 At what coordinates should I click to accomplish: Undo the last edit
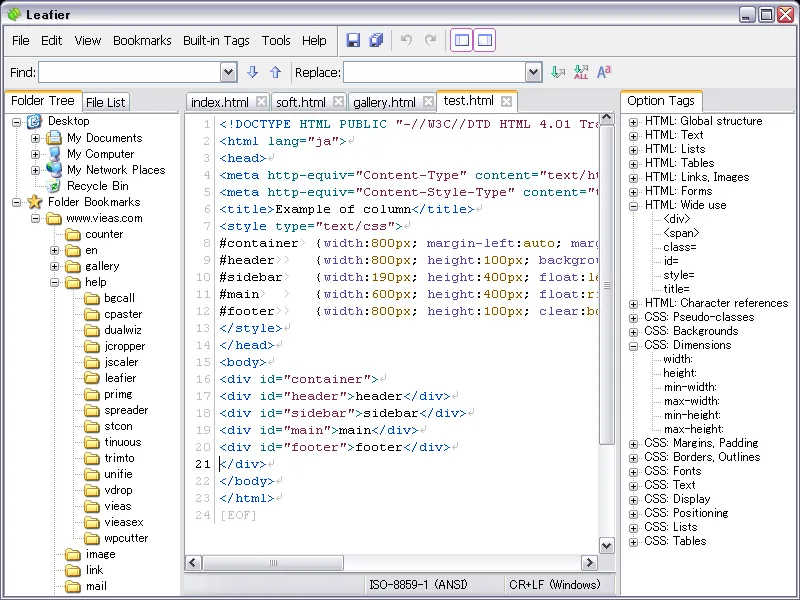click(x=407, y=40)
